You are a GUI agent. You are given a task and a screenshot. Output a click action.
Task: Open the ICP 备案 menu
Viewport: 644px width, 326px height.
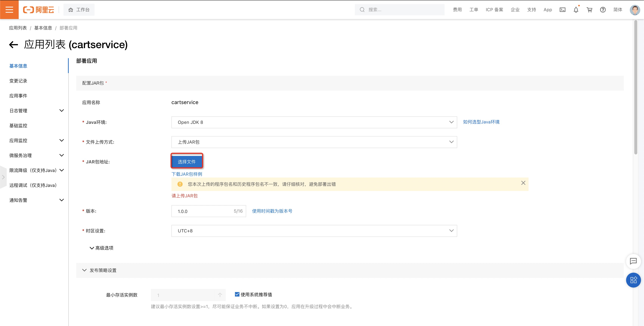pyautogui.click(x=494, y=10)
